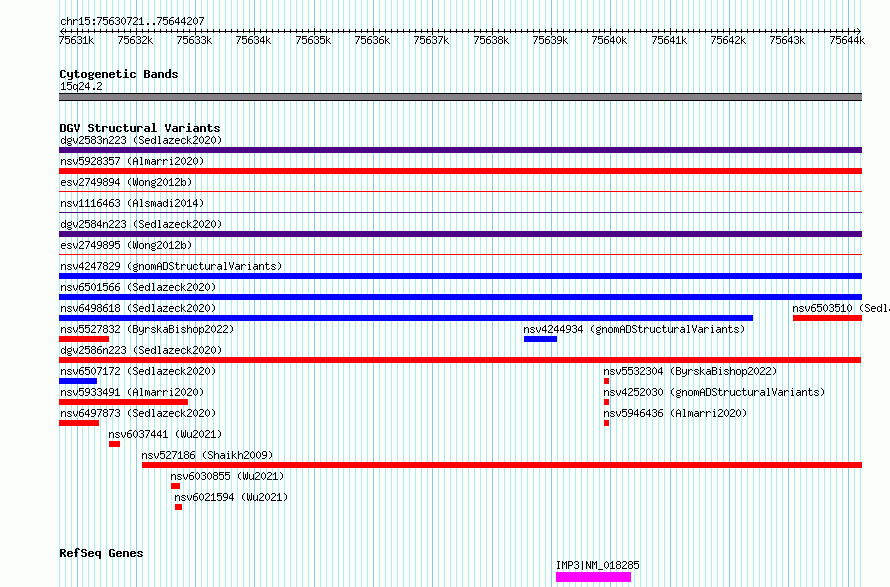This screenshot has width=890, height=587.
Task: Click nsv6507172 (Sedlazeck2020) label
Action: click(138, 371)
